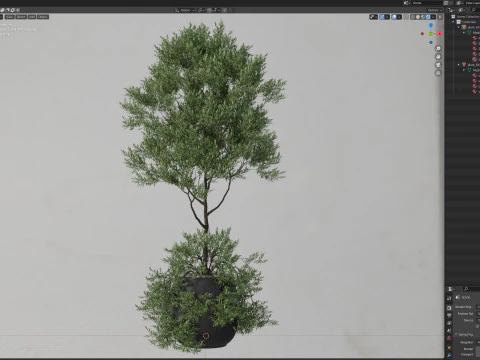Toggle proportional editing in header
The image size is (480, 360).
[x=225, y=10]
